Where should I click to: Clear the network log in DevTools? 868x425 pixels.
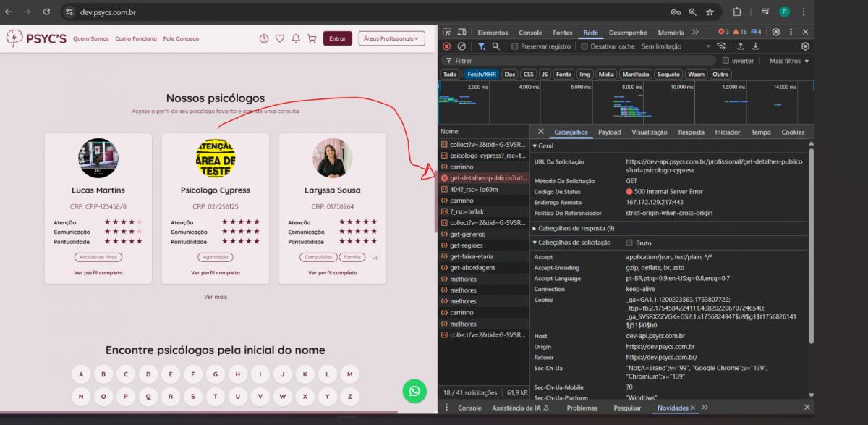(x=461, y=46)
